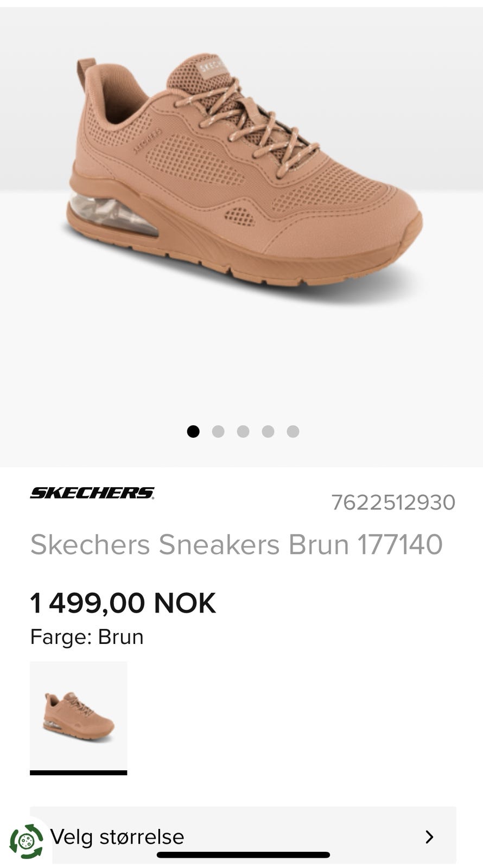
Task: Go to the fourth product image dot
Action: (268, 431)
